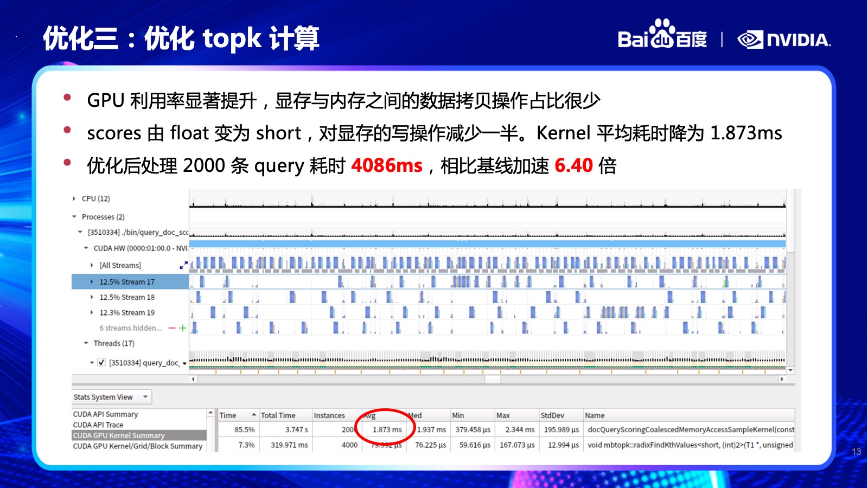This screenshot has width=868, height=488.
Task: Click the 379.458 µs min cell
Action: [x=473, y=429]
